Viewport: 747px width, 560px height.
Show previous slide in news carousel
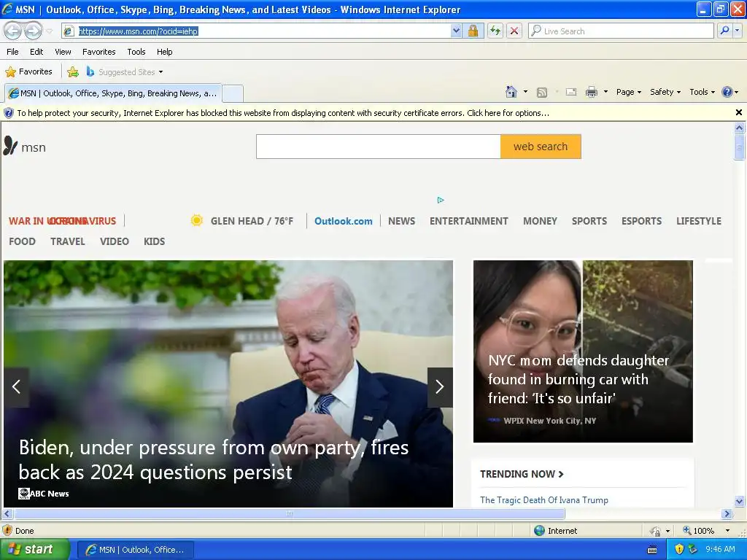[16, 386]
